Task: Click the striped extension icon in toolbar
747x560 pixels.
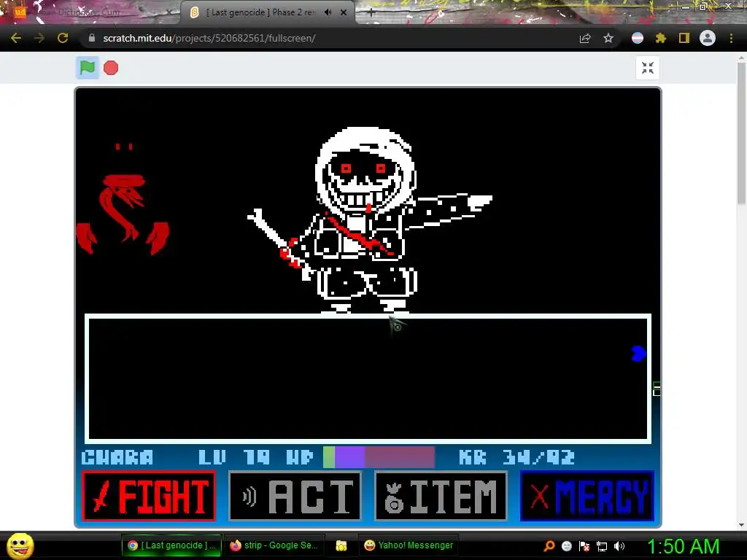Action: (x=638, y=38)
